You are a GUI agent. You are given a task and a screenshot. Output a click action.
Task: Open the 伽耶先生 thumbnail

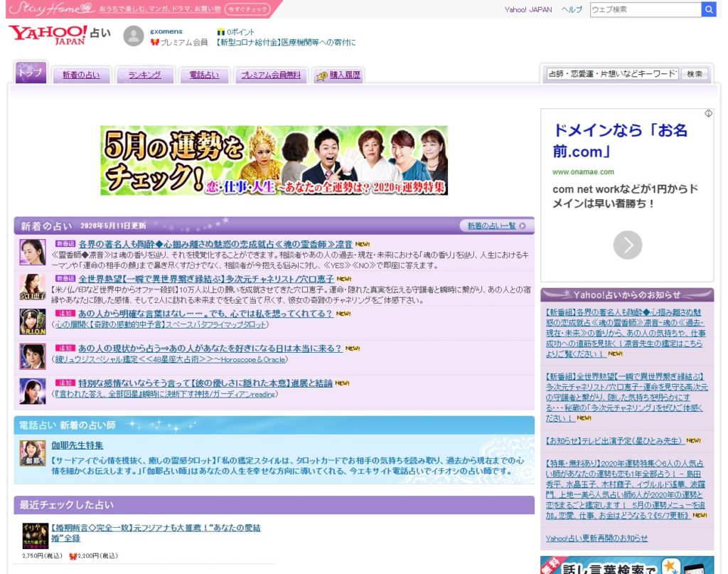(x=33, y=453)
